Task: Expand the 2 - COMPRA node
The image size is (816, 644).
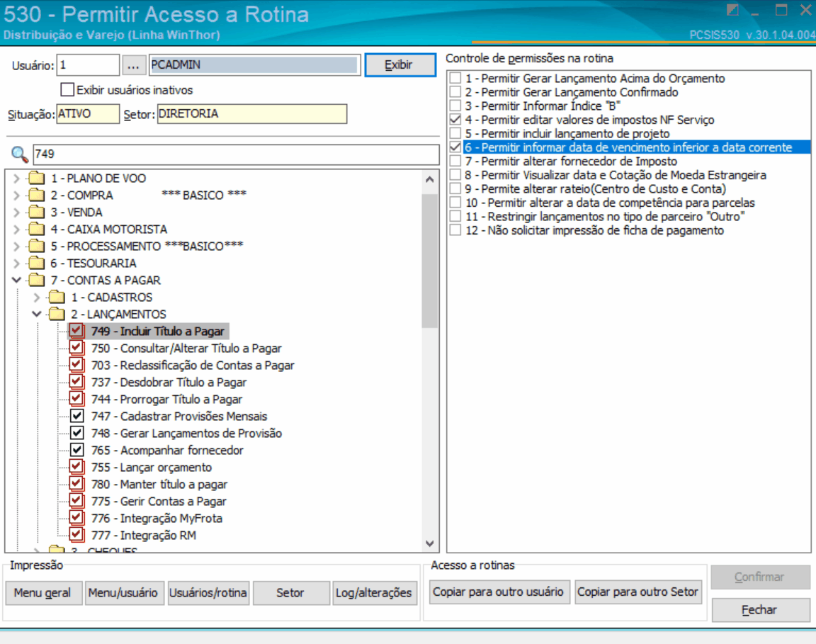Action: [x=17, y=196]
